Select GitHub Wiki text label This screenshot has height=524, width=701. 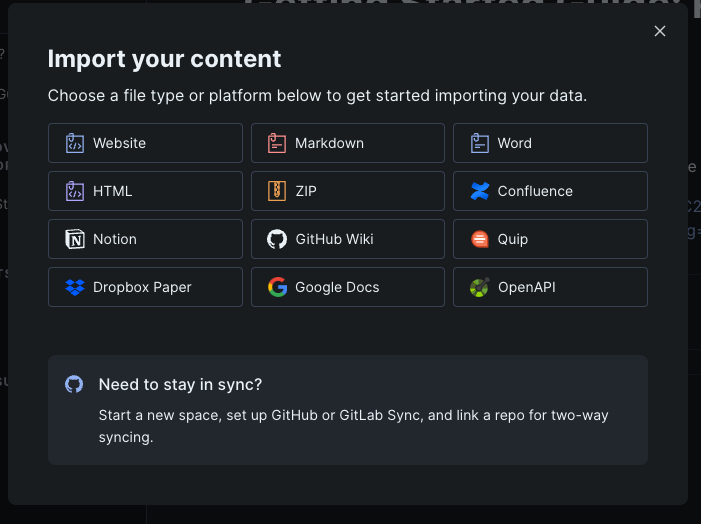[334, 239]
